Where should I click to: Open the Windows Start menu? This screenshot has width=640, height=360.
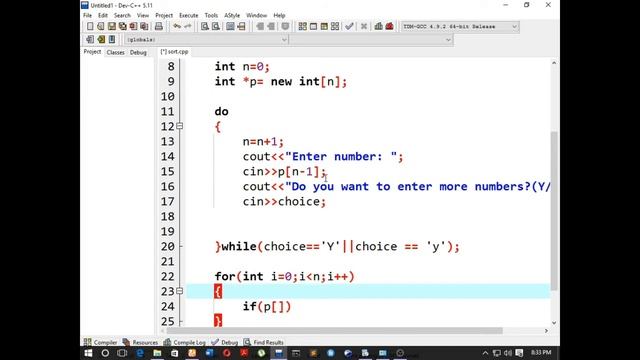click(x=88, y=353)
